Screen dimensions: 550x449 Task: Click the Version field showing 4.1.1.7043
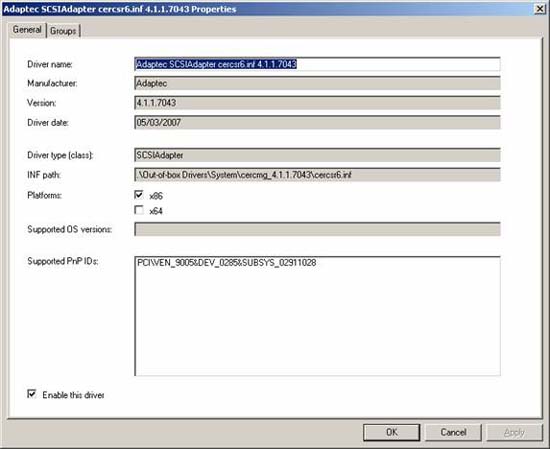[317, 103]
